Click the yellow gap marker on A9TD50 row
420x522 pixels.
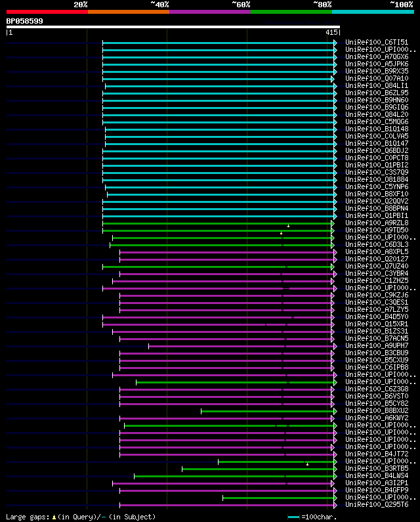[x=282, y=233]
